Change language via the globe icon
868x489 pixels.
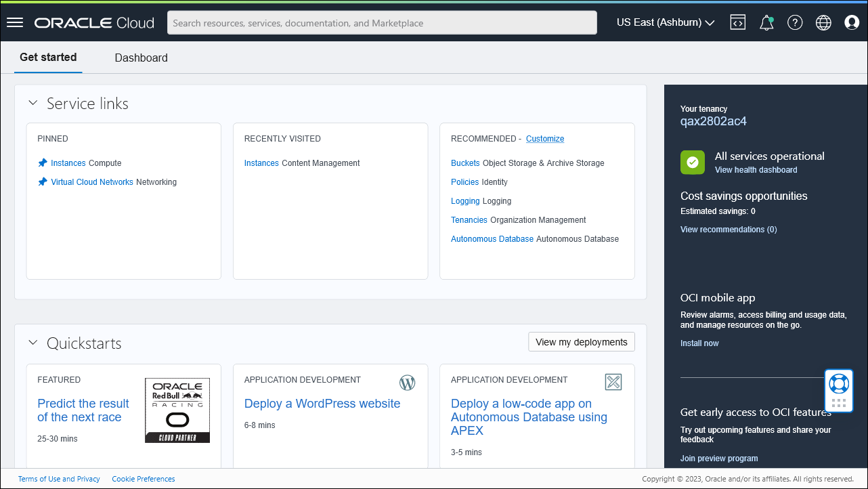pos(823,22)
